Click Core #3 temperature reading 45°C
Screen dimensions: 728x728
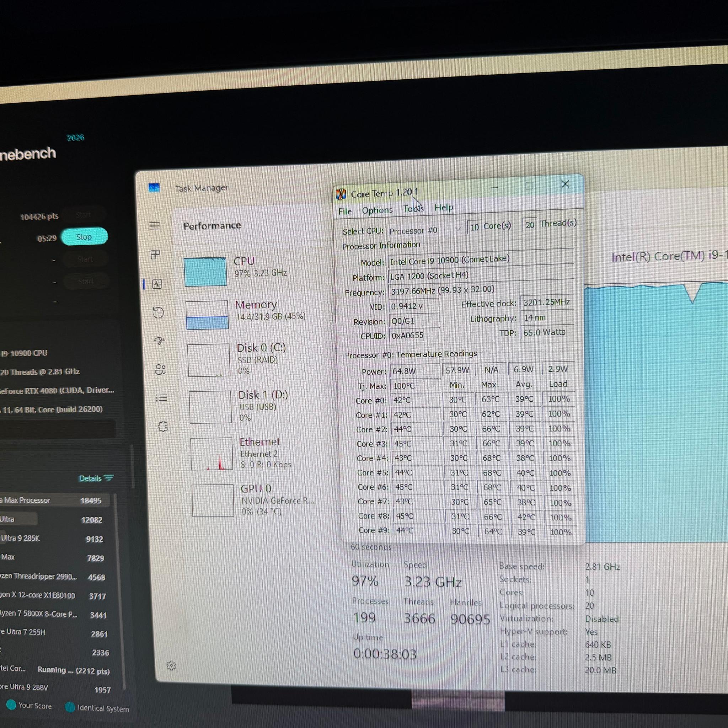pyautogui.click(x=417, y=444)
